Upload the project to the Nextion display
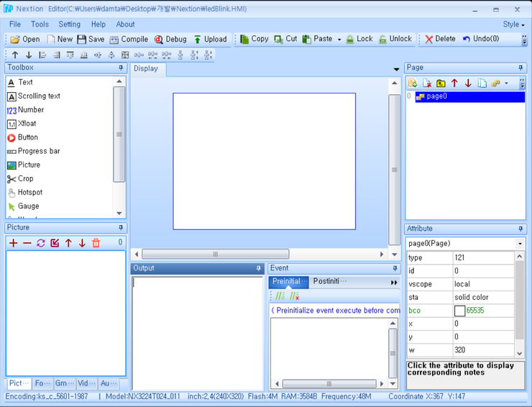Image resolution: width=532 pixels, height=407 pixels. pos(211,40)
